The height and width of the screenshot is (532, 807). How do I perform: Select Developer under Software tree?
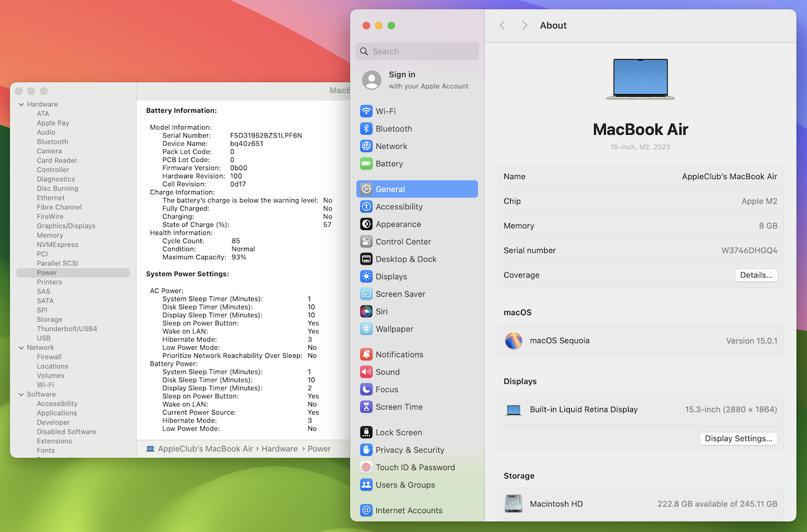[53, 422]
